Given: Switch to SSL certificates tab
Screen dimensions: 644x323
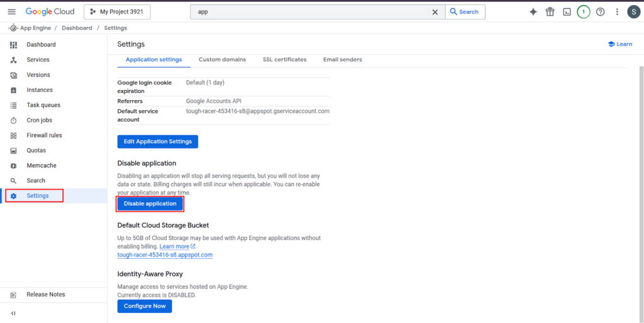Looking at the screenshot, I should pyautogui.click(x=285, y=60).
